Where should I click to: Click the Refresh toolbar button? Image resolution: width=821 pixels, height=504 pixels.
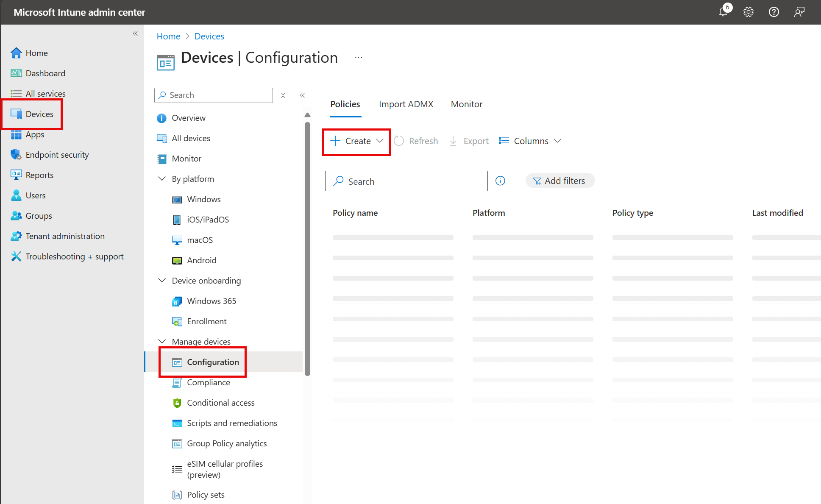[x=416, y=141]
